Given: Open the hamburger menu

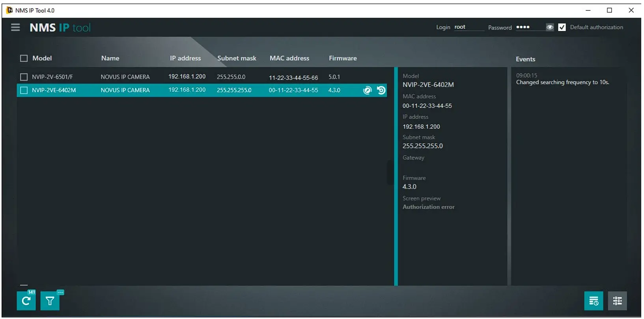Looking at the screenshot, I should (15, 27).
